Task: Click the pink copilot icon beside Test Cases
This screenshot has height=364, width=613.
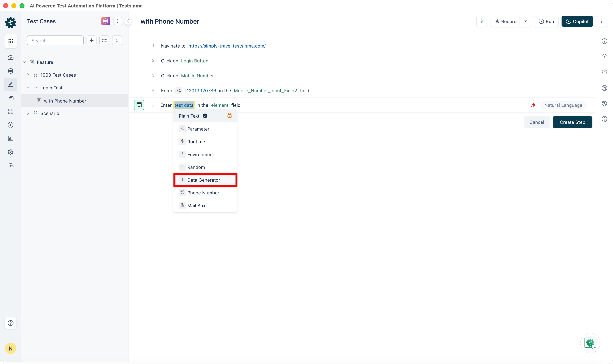Action: [x=106, y=21]
